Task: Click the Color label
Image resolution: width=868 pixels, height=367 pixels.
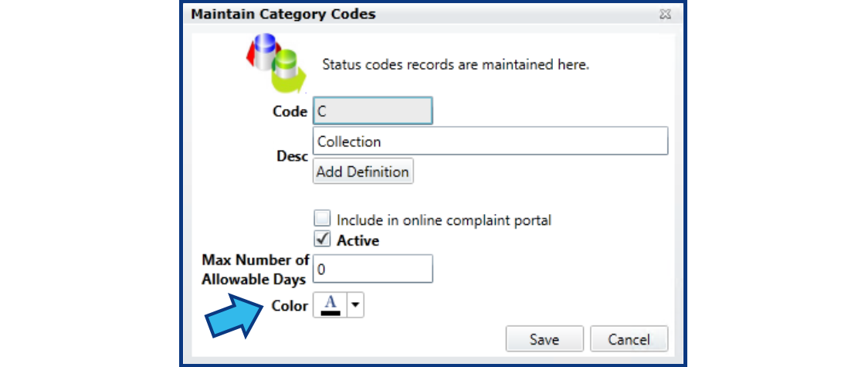Action: (x=290, y=305)
